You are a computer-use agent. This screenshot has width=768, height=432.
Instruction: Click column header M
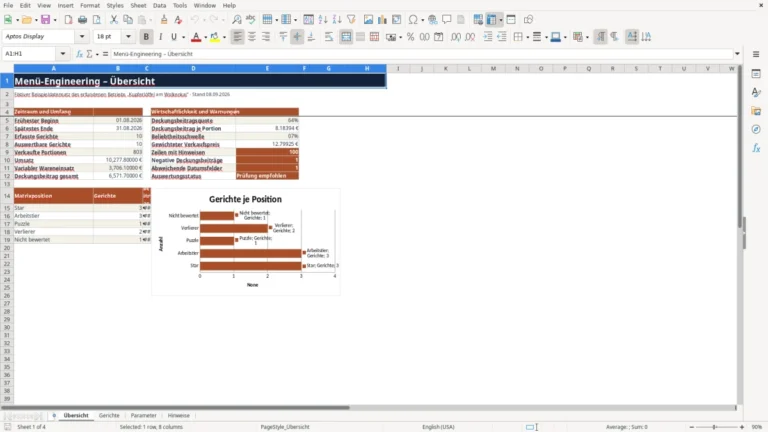pyautogui.click(x=493, y=69)
